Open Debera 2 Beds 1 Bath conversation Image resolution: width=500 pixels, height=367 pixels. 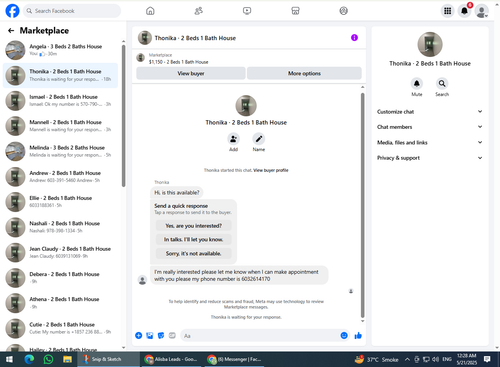coord(60,278)
